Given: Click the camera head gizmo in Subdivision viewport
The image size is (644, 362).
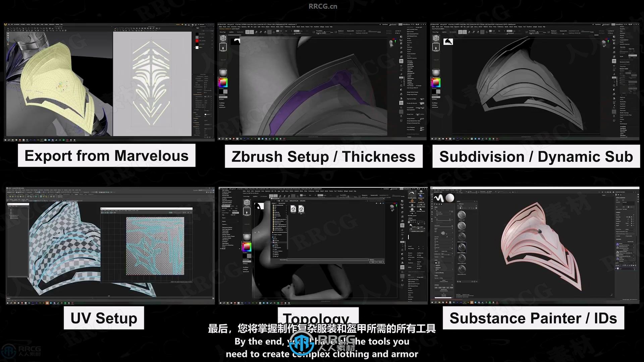Looking at the screenshot, I should [604, 43].
